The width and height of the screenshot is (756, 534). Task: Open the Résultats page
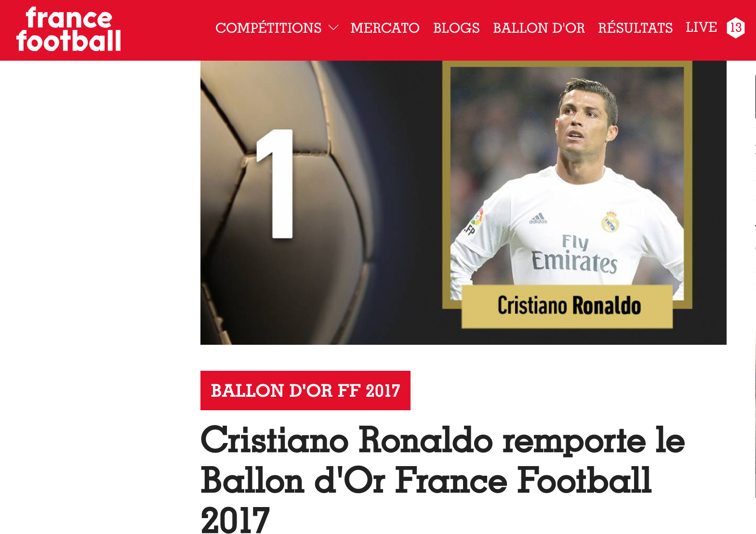point(635,28)
